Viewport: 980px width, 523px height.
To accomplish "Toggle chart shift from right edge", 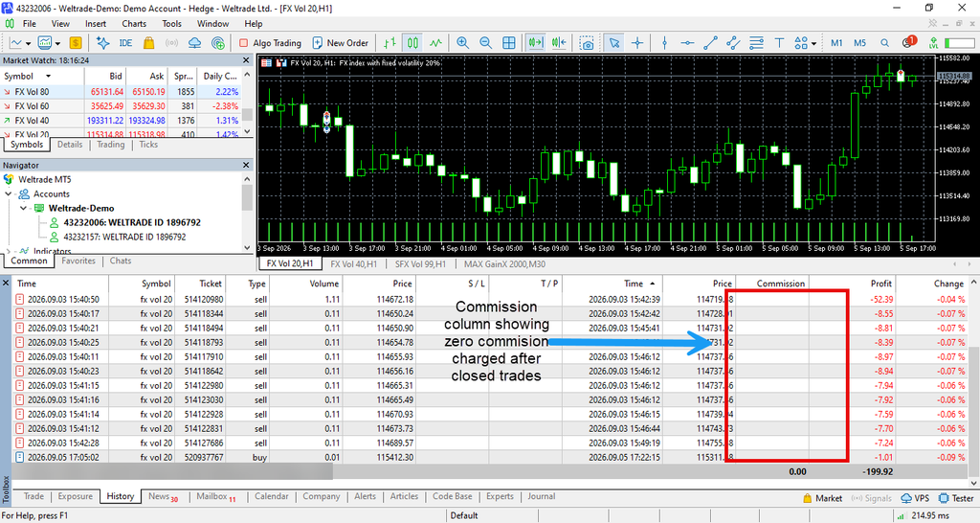I will [559, 43].
